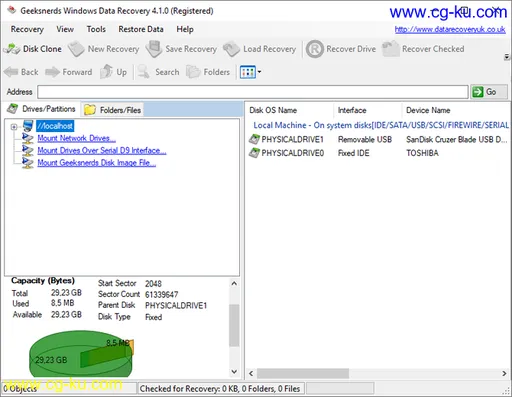Go Forward using the arrow icon
This screenshot has height=397, width=512.
pos(52,72)
